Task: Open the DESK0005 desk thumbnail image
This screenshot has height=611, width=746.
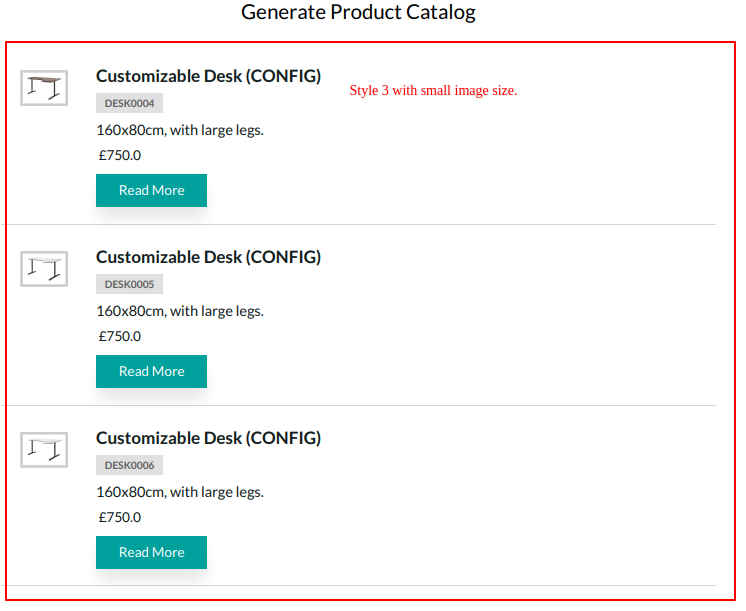Action: pyautogui.click(x=44, y=269)
